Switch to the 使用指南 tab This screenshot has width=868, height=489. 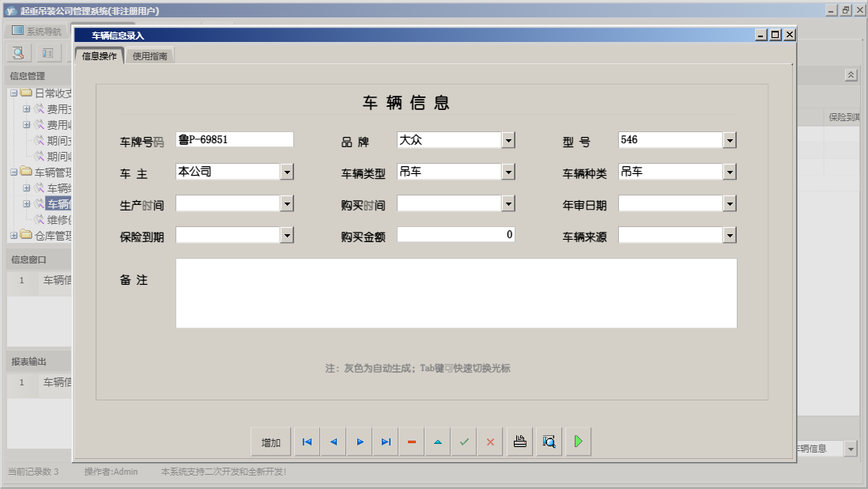coord(149,56)
